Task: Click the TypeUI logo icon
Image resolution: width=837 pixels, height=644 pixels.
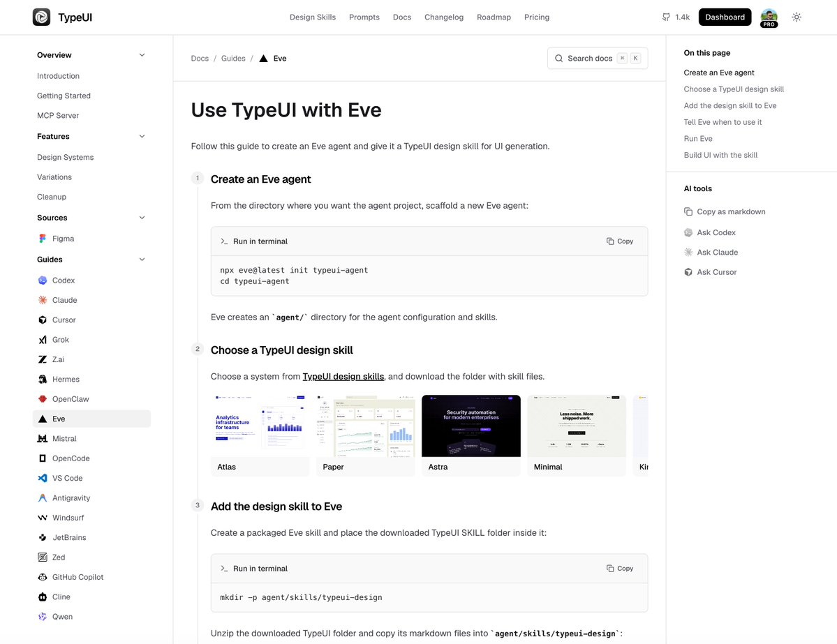Action: click(x=41, y=17)
